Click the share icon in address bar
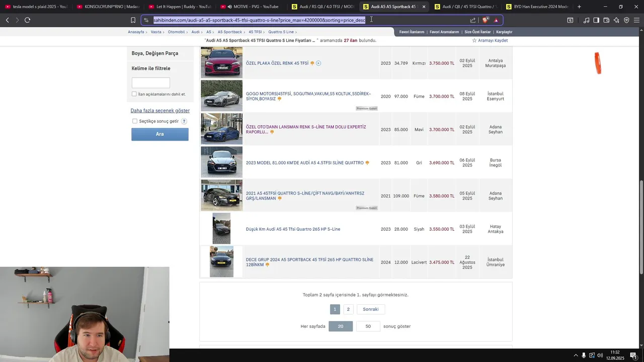644x362 pixels. point(473,20)
